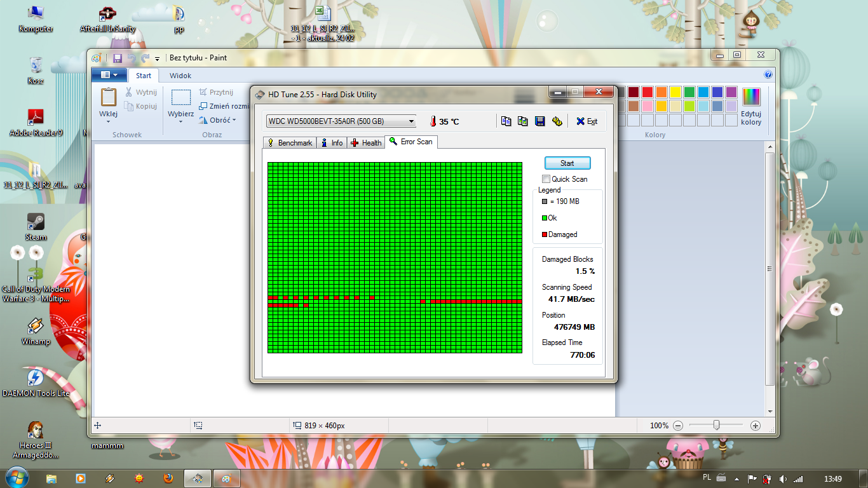
Task: Crop the image with Przytnij
Action: (216, 92)
